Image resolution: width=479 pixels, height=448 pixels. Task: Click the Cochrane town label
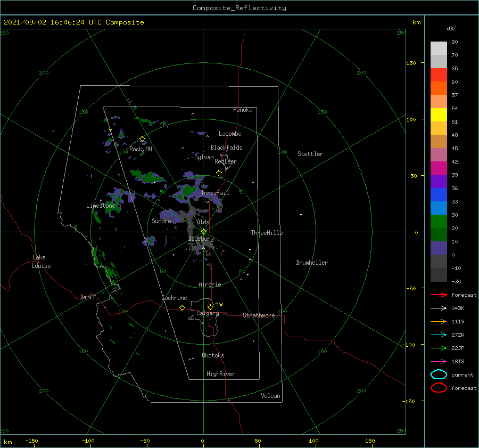pyautogui.click(x=174, y=298)
